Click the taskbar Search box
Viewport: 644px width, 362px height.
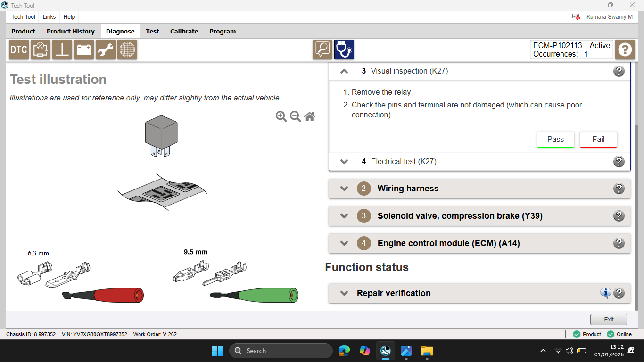point(281,351)
